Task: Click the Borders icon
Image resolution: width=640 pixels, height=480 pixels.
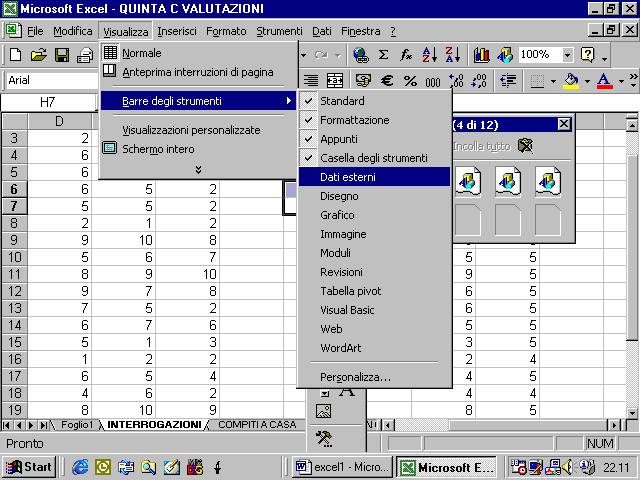Action: point(537,81)
